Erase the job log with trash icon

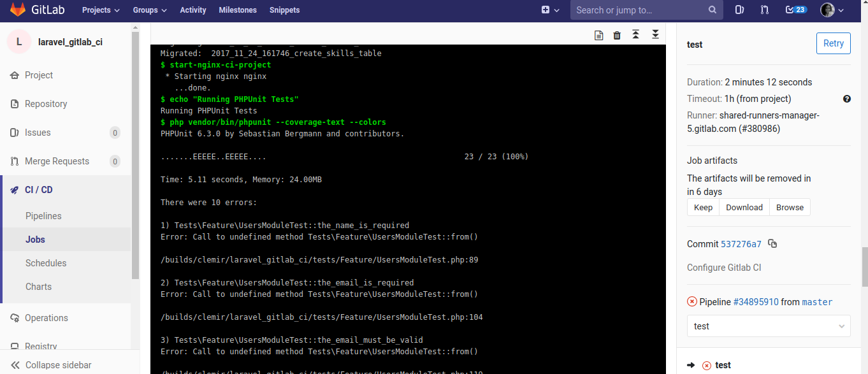pos(617,35)
